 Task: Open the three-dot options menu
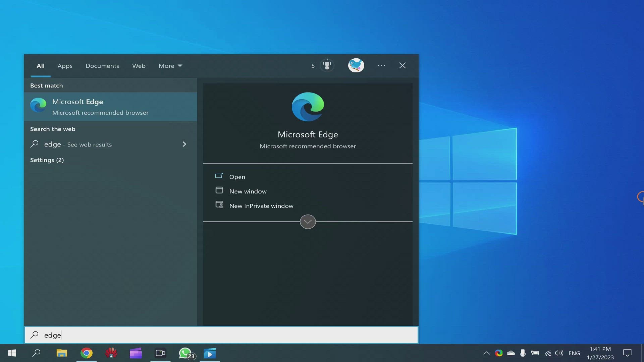click(x=381, y=65)
